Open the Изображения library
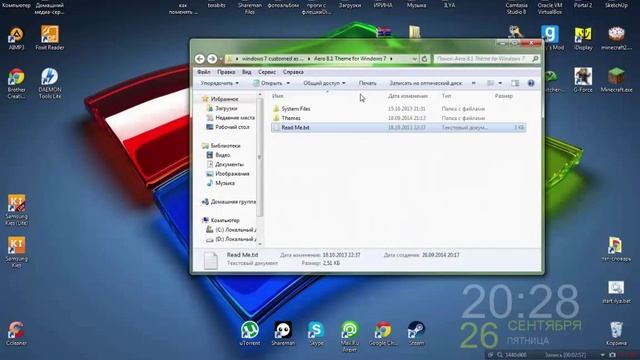The height and width of the screenshot is (360, 640). (x=232, y=173)
